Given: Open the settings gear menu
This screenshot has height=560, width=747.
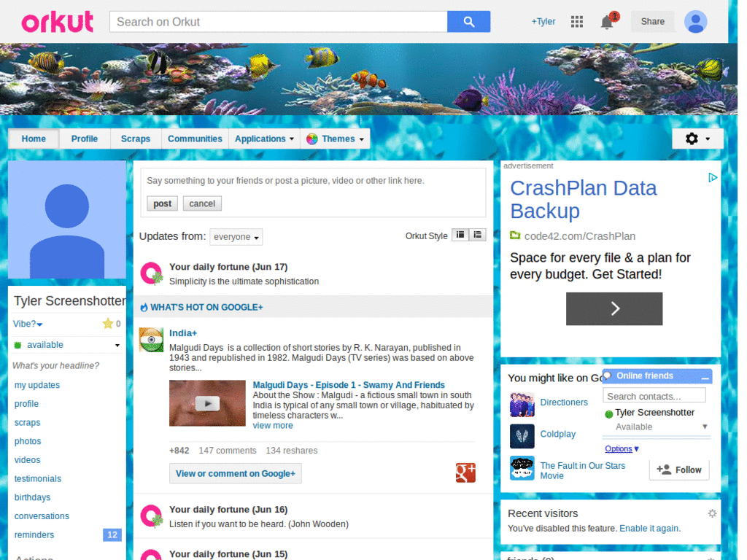Looking at the screenshot, I should pyautogui.click(x=697, y=139).
